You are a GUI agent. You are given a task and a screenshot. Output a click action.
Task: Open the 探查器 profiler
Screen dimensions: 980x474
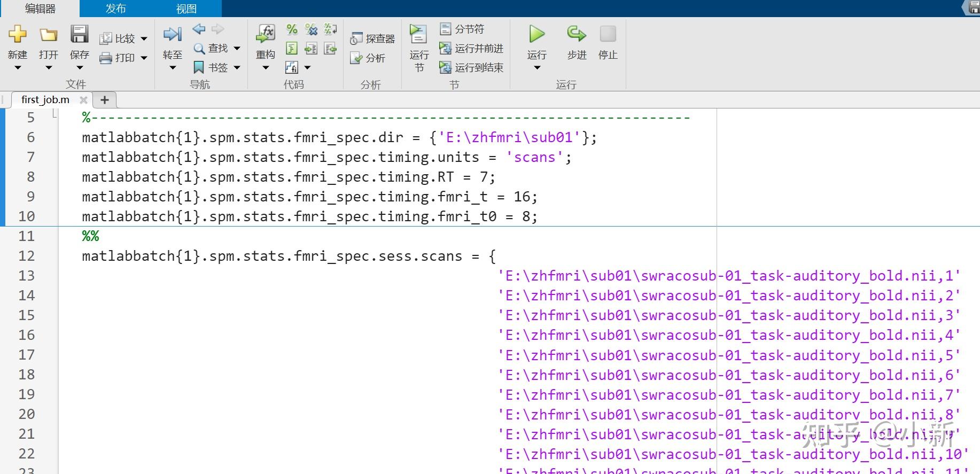click(x=372, y=38)
